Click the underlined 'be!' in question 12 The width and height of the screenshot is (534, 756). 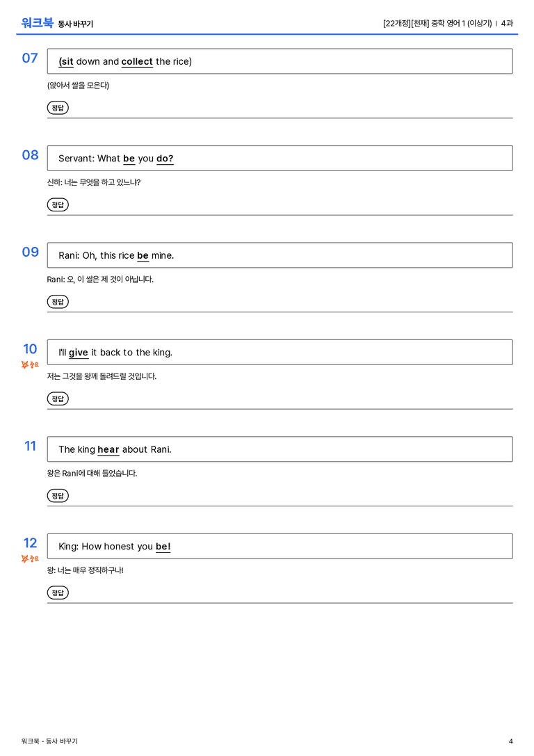coord(163,547)
